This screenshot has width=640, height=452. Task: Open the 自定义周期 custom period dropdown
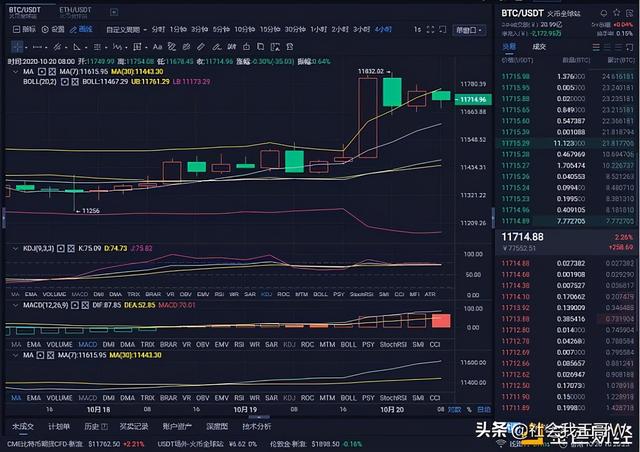pos(126,29)
